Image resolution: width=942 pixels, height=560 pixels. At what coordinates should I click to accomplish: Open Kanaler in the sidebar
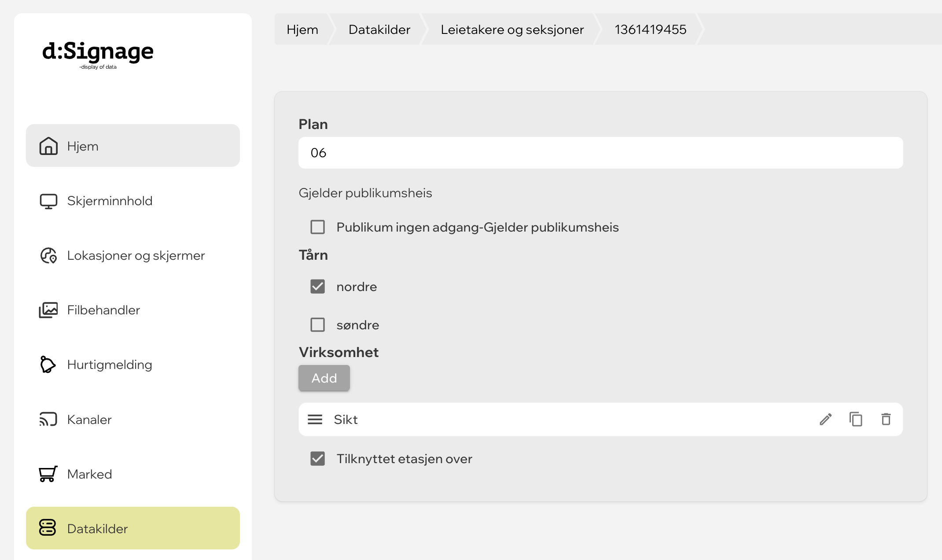click(x=133, y=419)
